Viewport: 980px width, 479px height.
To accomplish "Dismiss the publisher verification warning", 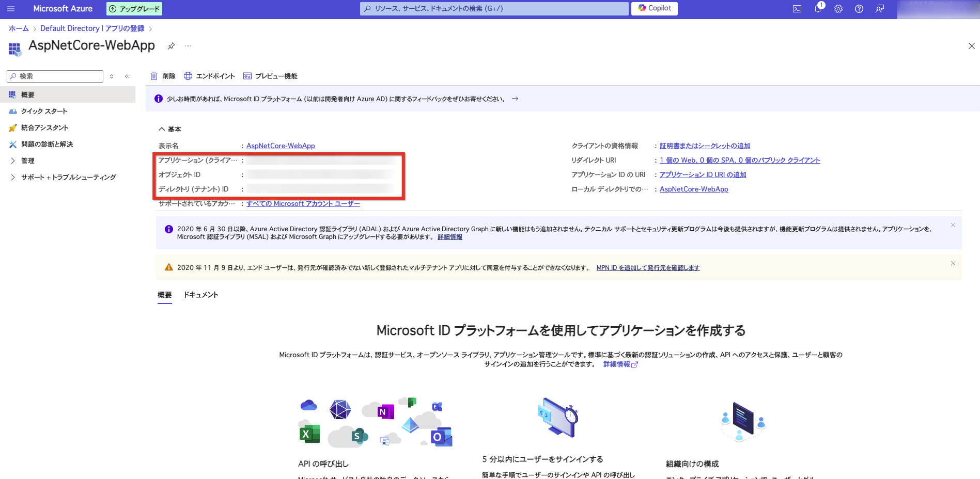I will pyautogui.click(x=953, y=263).
